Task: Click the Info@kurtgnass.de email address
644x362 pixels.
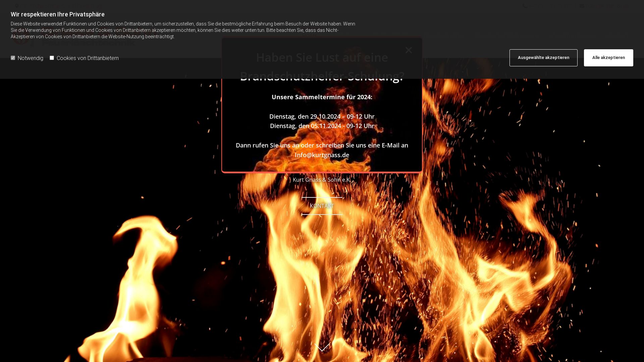Action: click(322, 155)
